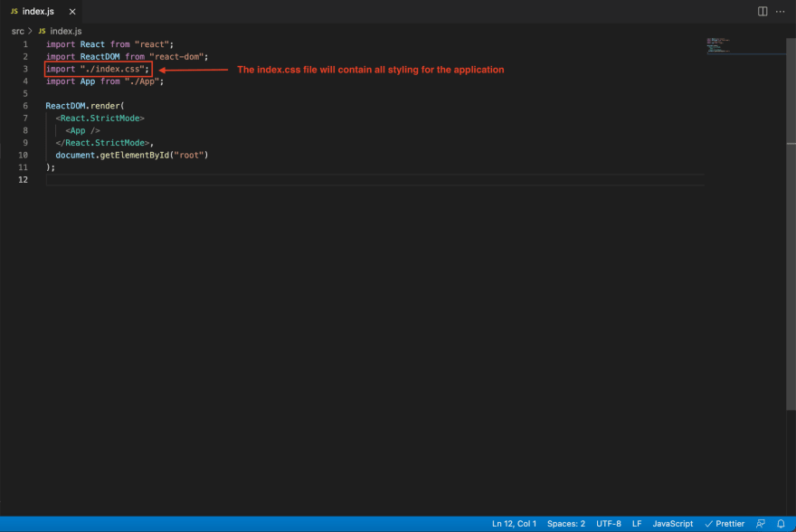The height and width of the screenshot is (532, 796).
Task: Click line number 12 in gutter
Action: pyautogui.click(x=23, y=179)
